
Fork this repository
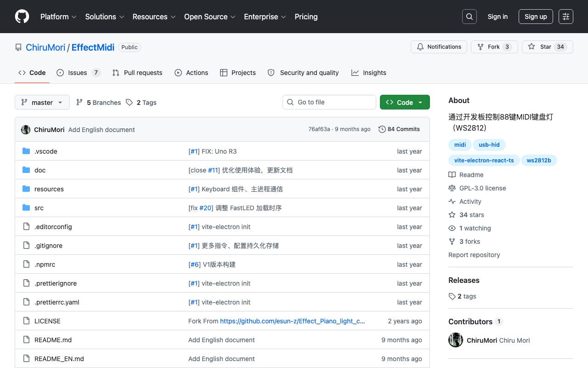[494, 47]
